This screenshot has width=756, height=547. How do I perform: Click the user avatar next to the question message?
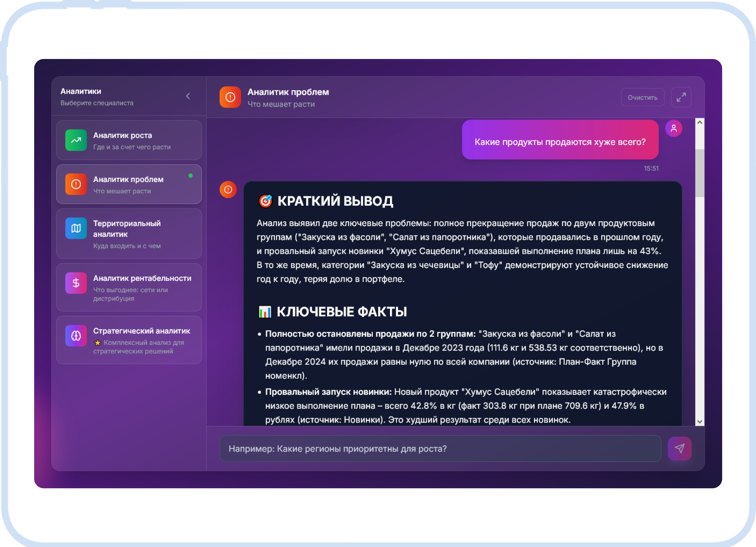tap(674, 128)
